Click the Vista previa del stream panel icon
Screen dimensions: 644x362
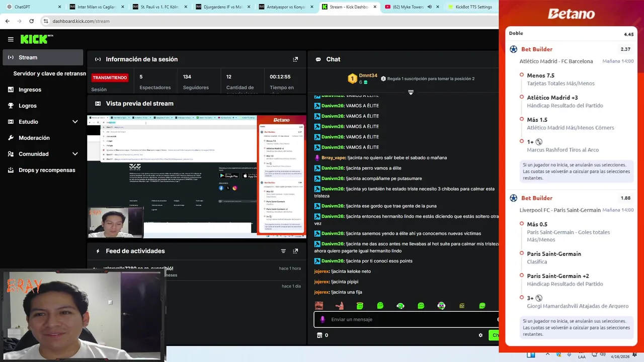[x=98, y=104]
